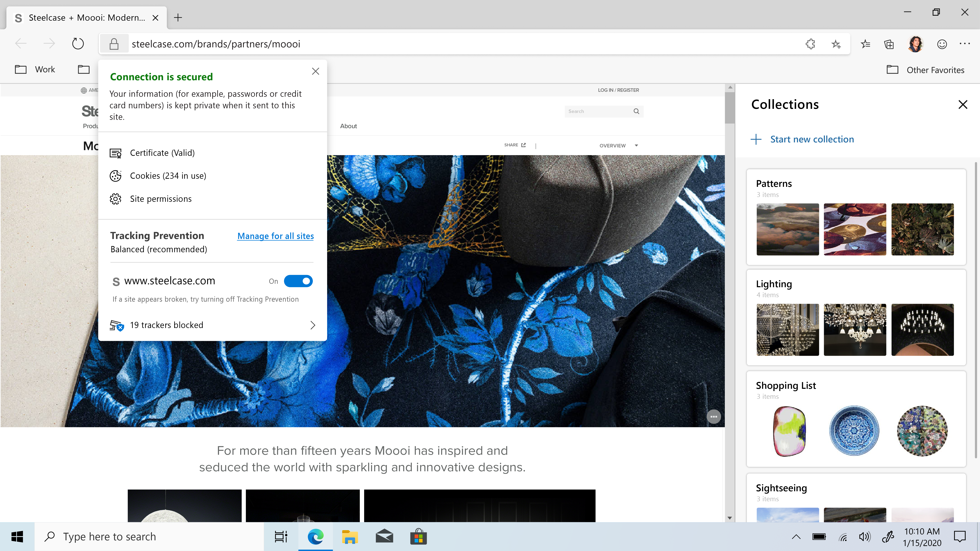Toggle Tracking Prevention for www.steelcase.com
The image size is (980, 551).
click(x=298, y=281)
